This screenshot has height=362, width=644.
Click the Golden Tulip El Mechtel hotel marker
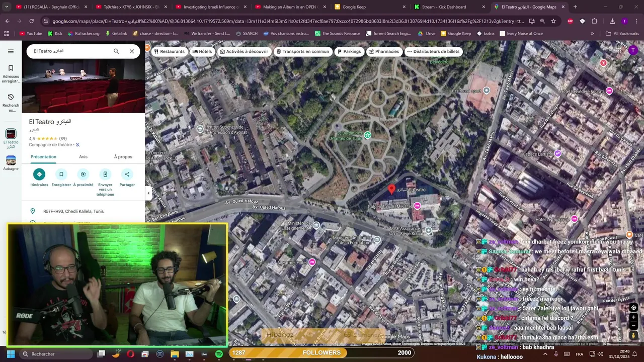pos(417,206)
